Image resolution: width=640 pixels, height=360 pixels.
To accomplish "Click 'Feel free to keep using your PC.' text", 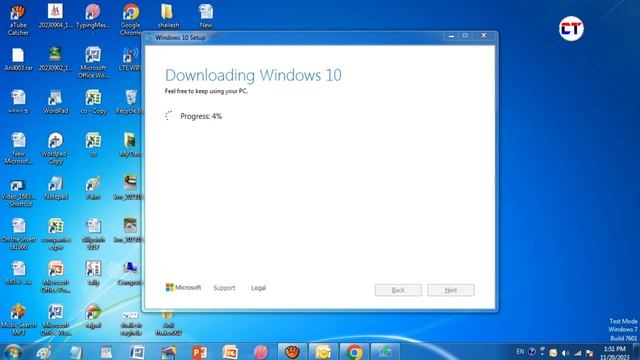I will coord(206,91).
